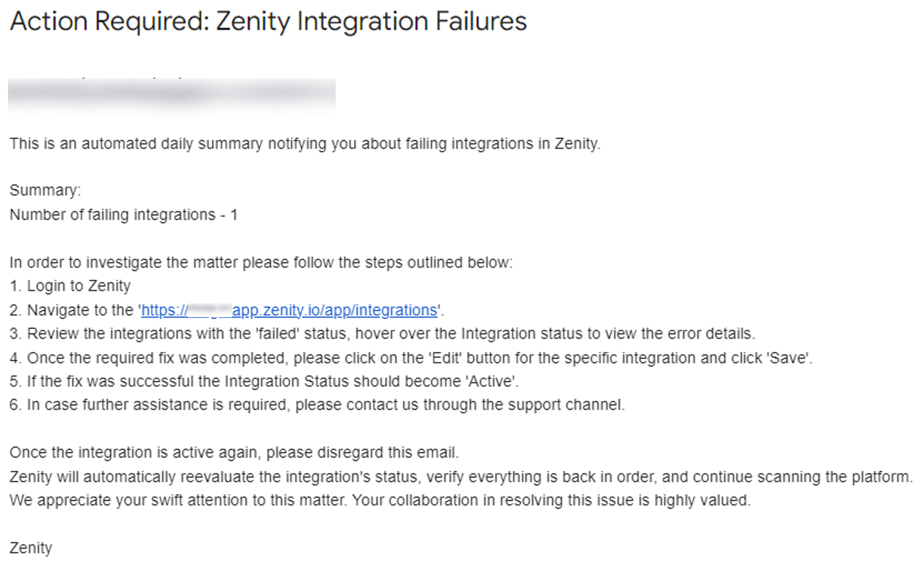Click the 'Summary:' label
The image size is (924, 561).
pos(45,191)
